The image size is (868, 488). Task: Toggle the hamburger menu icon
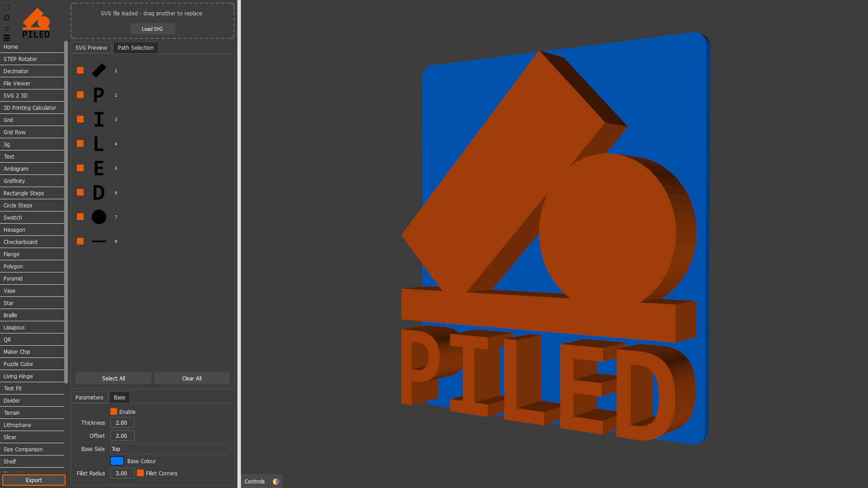point(7,38)
